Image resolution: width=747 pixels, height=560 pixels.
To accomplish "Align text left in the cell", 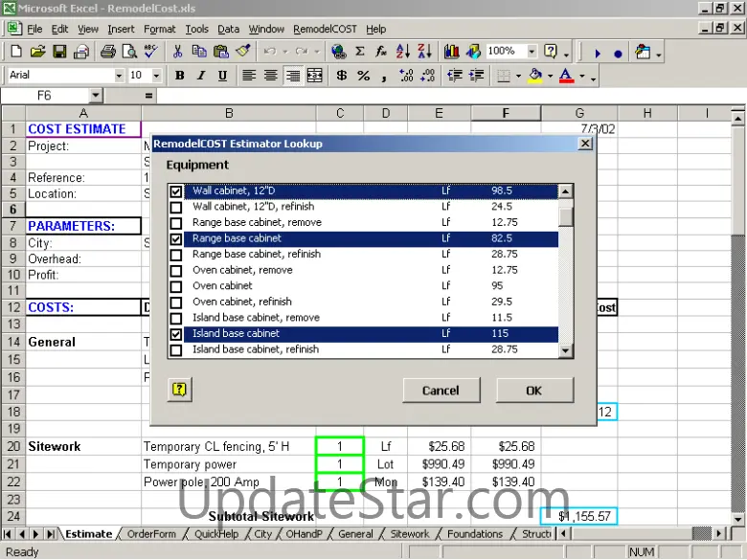I will (x=249, y=76).
